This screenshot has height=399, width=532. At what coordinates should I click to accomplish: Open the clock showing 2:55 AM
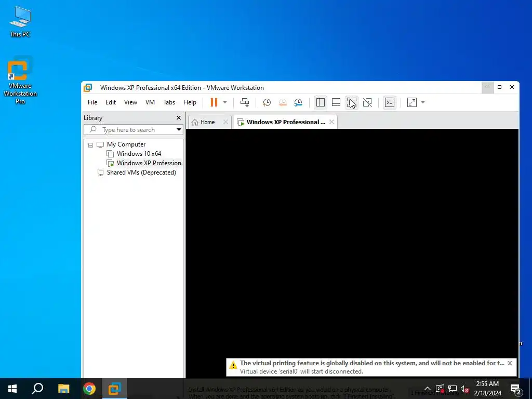pyautogui.click(x=487, y=389)
